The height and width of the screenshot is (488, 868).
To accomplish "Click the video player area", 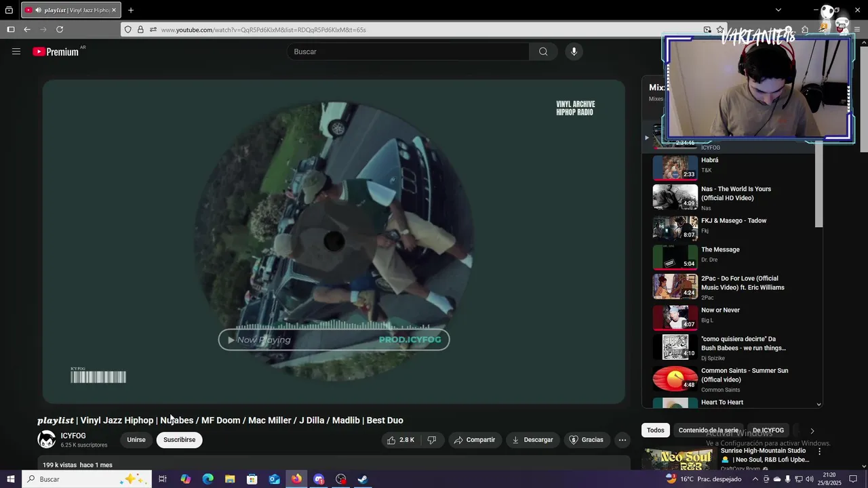I will [334, 242].
